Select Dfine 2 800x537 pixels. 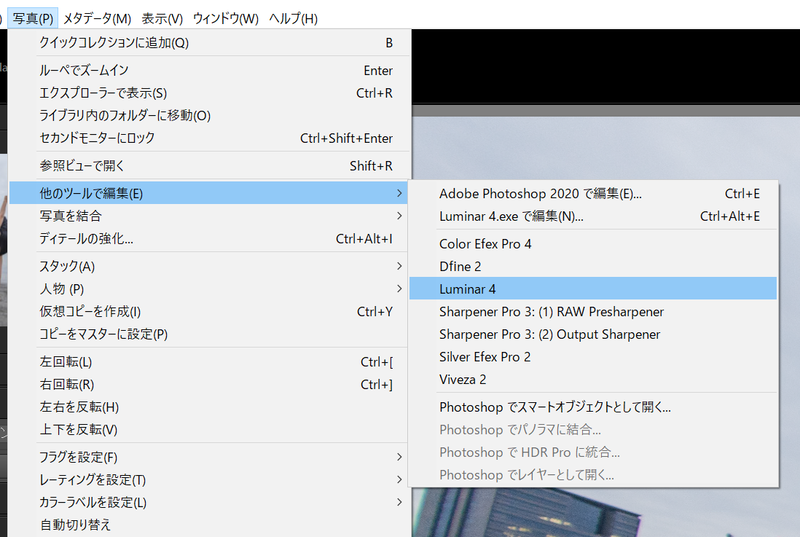(593, 266)
